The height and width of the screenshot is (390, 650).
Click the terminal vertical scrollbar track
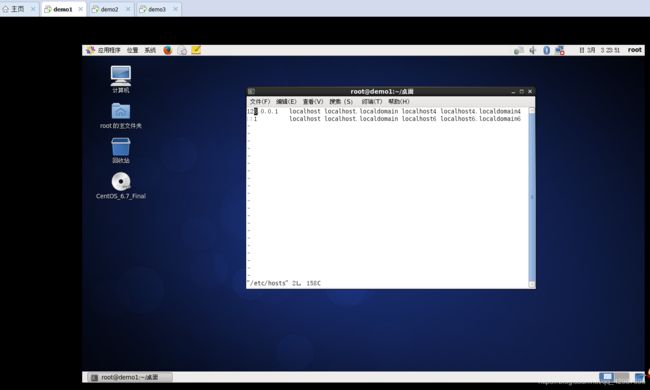tap(532, 198)
